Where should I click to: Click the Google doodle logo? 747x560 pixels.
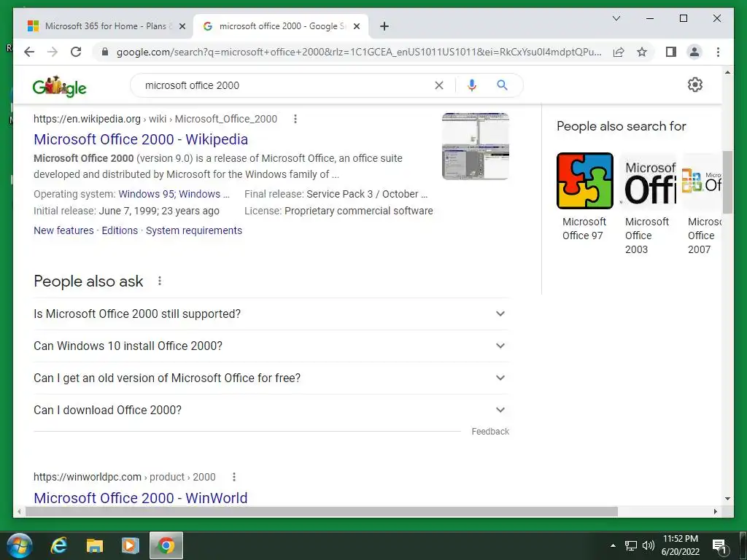(x=59, y=87)
